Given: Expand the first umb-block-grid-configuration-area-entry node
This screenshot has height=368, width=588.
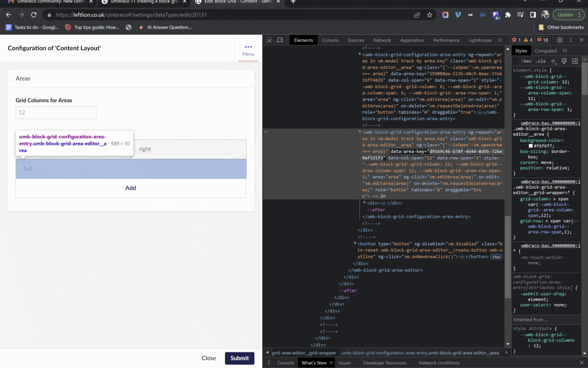Looking at the screenshot, I should click(x=360, y=54).
